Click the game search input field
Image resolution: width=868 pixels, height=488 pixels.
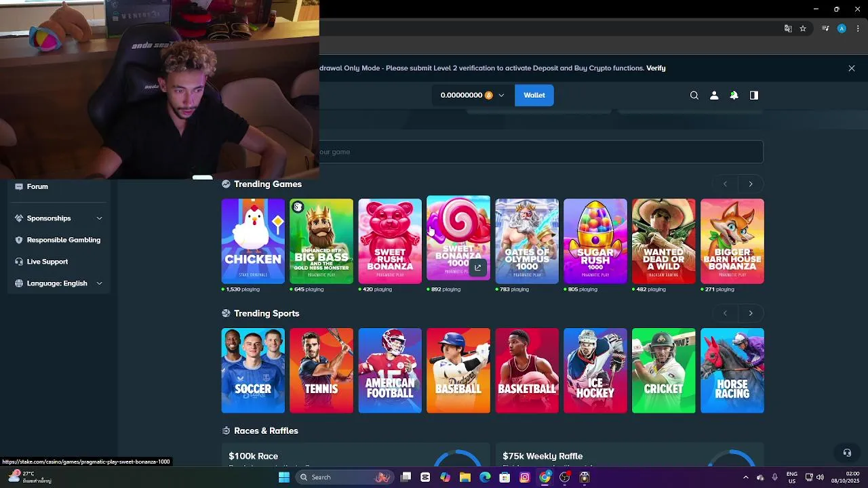point(541,152)
